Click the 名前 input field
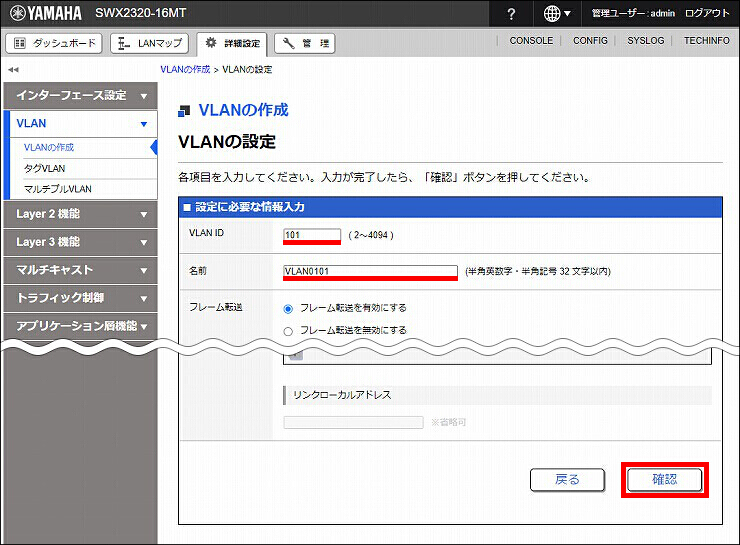 click(x=370, y=271)
